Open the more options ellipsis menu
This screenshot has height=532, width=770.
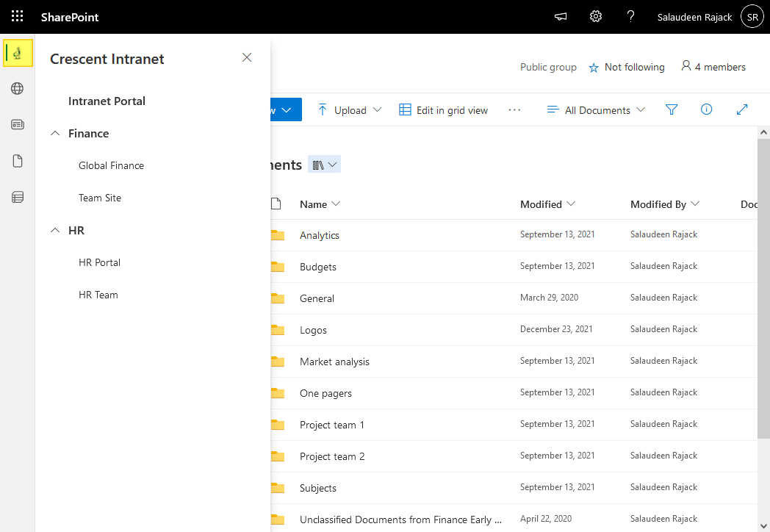pyautogui.click(x=514, y=109)
